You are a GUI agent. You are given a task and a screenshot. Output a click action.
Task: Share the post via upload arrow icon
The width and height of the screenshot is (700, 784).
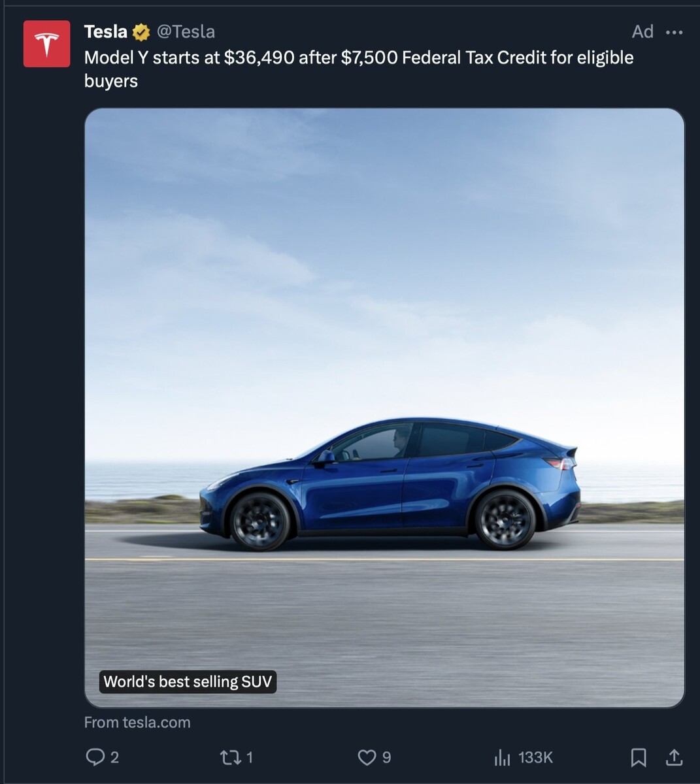674,757
